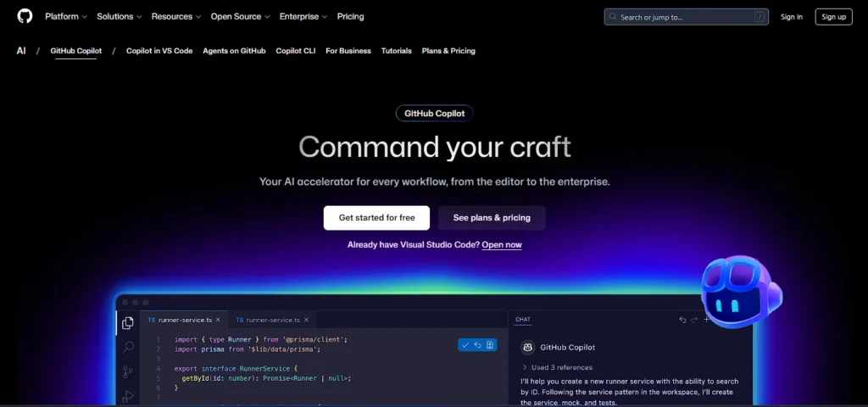Viewport: 868px width, 407px height.
Task: Click the GitHub Copilot name in the chat
Action: click(567, 347)
